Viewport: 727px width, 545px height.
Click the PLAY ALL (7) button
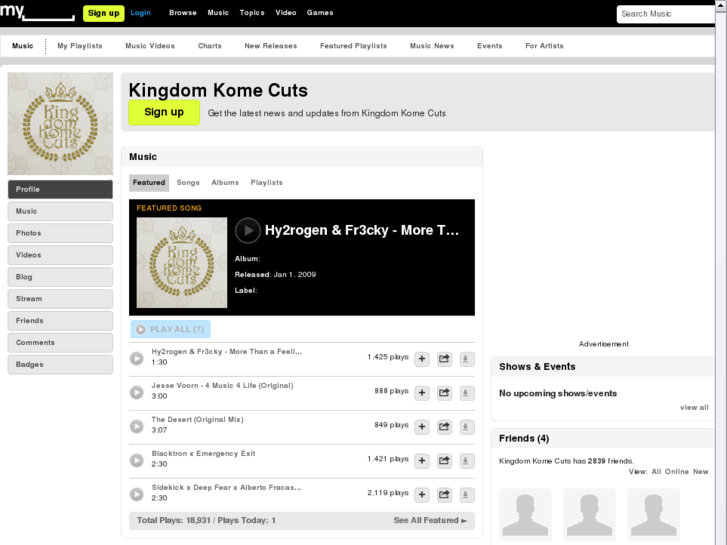pyautogui.click(x=171, y=329)
